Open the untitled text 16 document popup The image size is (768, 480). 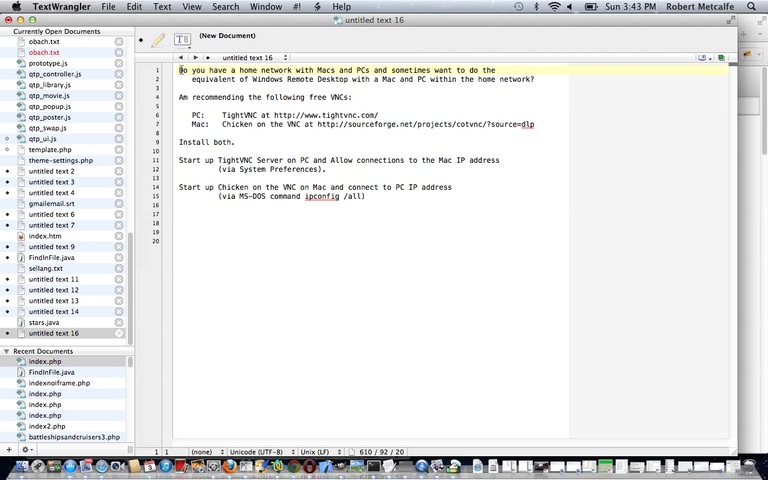click(254, 58)
